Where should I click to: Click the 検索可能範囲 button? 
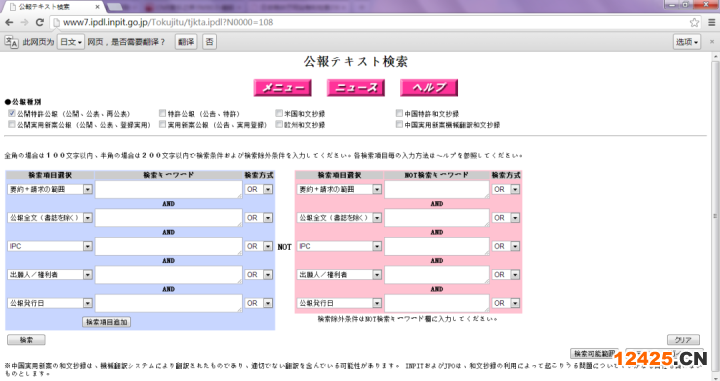pyautogui.click(x=594, y=353)
